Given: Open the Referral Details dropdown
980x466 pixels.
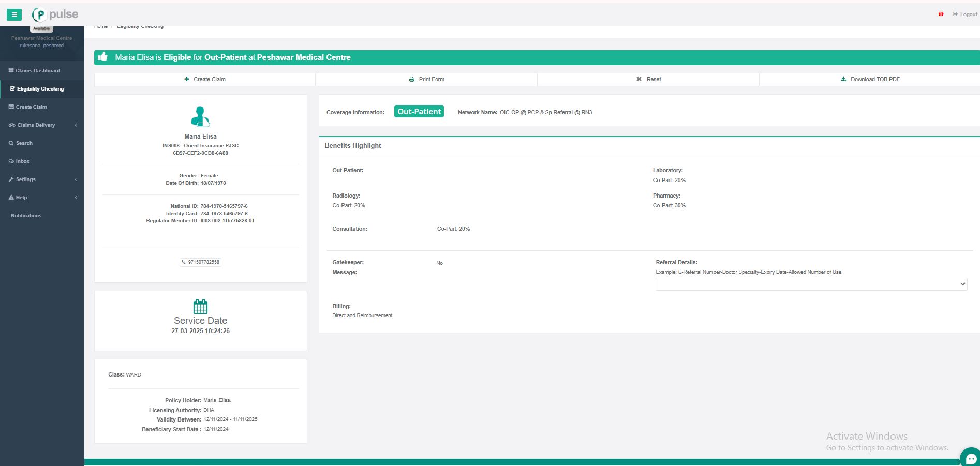Looking at the screenshot, I should pyautogui.click(x=811, y=284).
